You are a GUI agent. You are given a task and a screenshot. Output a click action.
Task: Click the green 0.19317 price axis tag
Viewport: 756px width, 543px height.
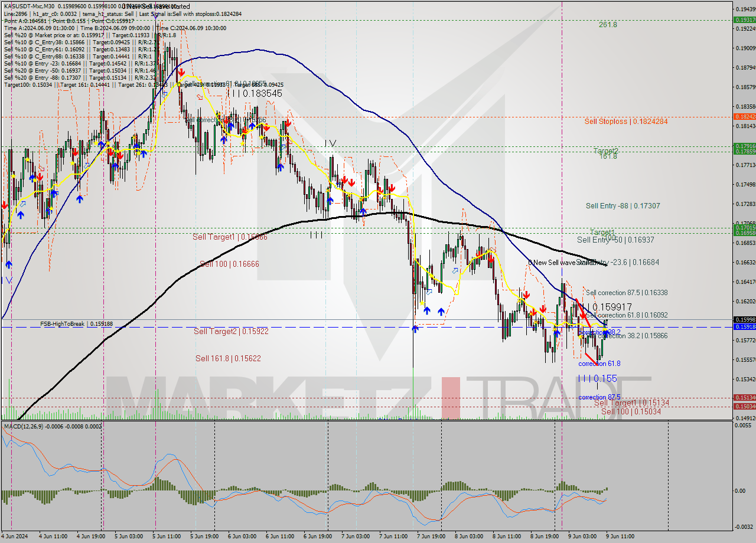744,19
